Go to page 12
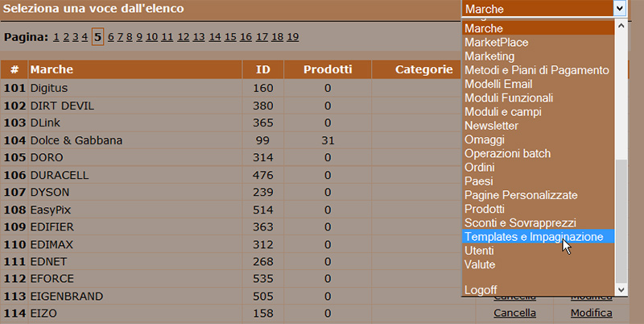This screenshot has width=644, height=324. point(184,37)
